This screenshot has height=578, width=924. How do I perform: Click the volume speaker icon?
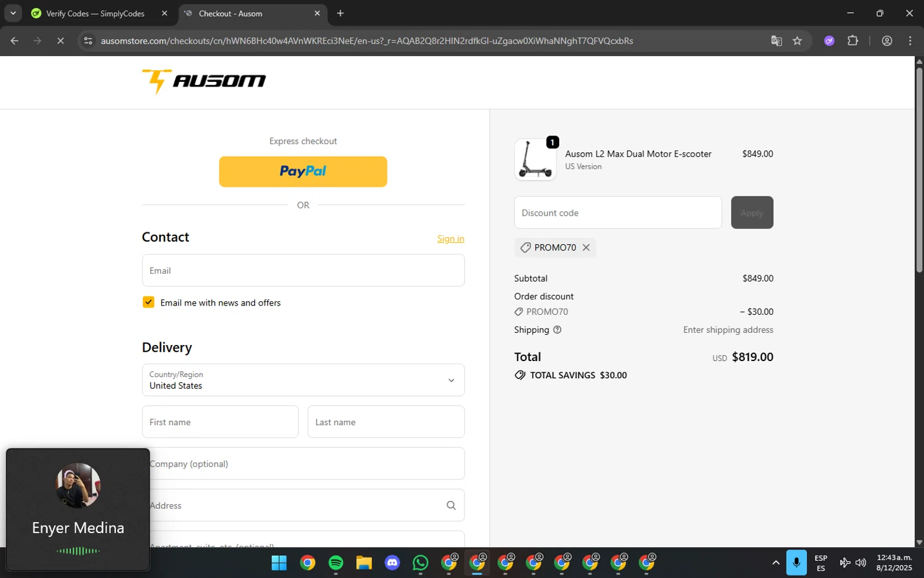point(861,563)
